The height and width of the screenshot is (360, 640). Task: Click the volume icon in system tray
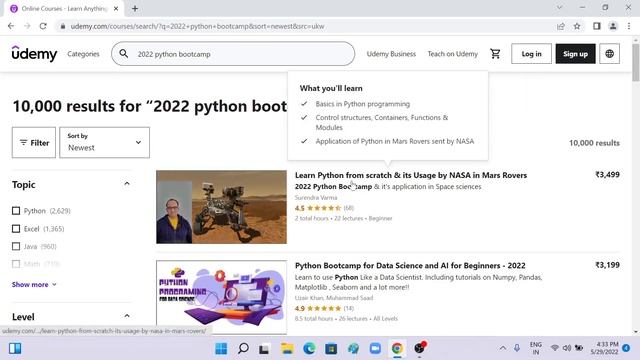pos(567,348)
